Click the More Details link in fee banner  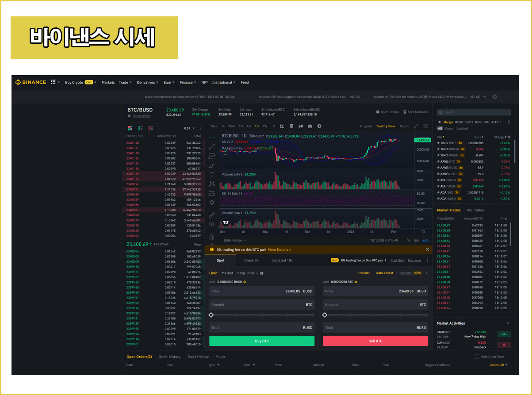tap(279, 250)
